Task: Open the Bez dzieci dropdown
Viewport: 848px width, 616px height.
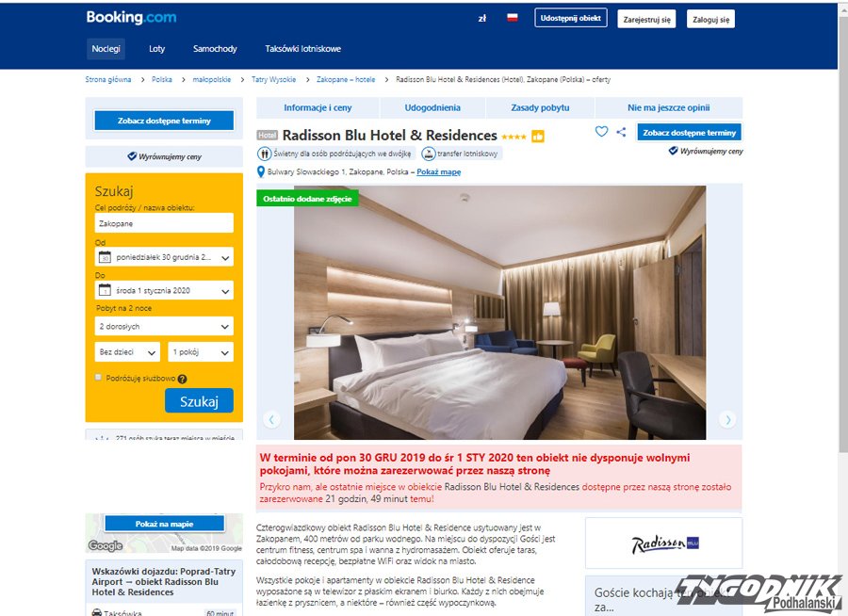Action: 127,352
